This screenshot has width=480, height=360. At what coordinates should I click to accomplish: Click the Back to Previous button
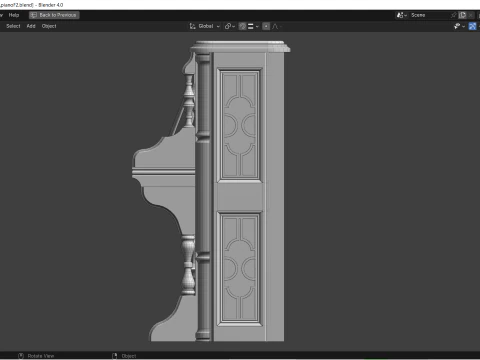tap(54, 15)
